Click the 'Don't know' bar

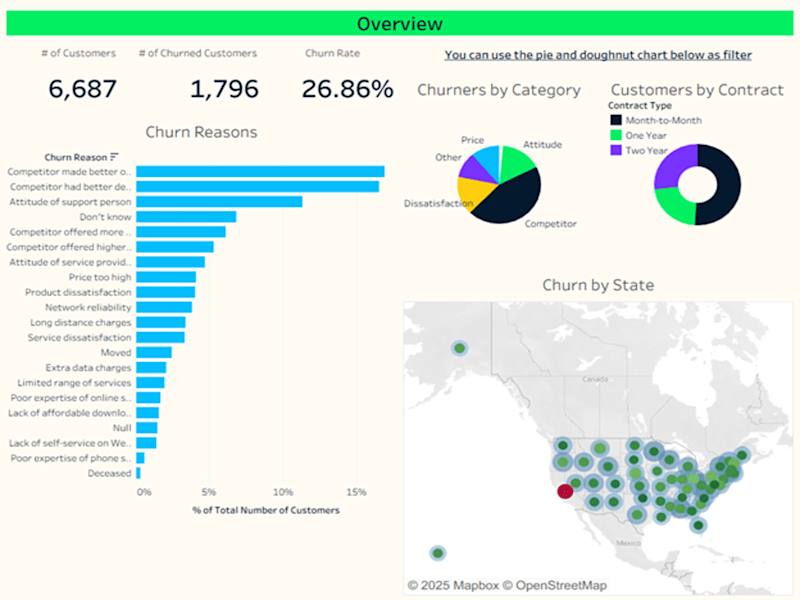point(186,217)
